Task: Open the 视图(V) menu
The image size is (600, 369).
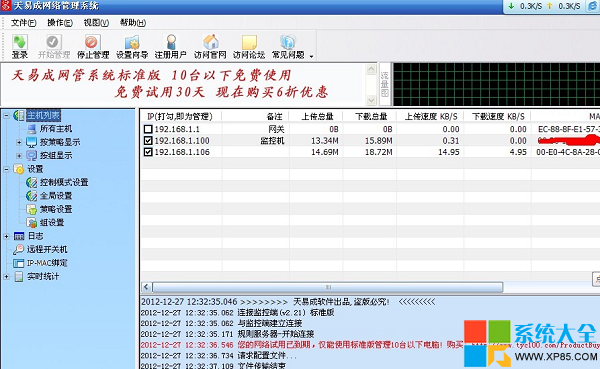Action: click(x=96, y=23)
